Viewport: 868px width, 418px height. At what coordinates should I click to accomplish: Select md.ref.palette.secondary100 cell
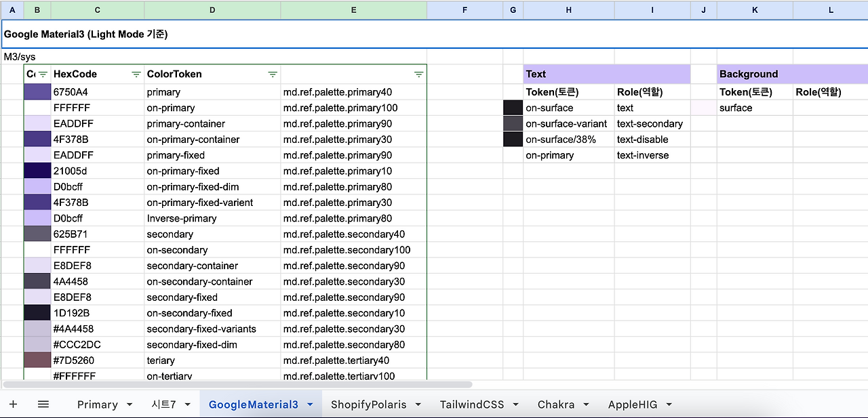click(x=354, y=250)
